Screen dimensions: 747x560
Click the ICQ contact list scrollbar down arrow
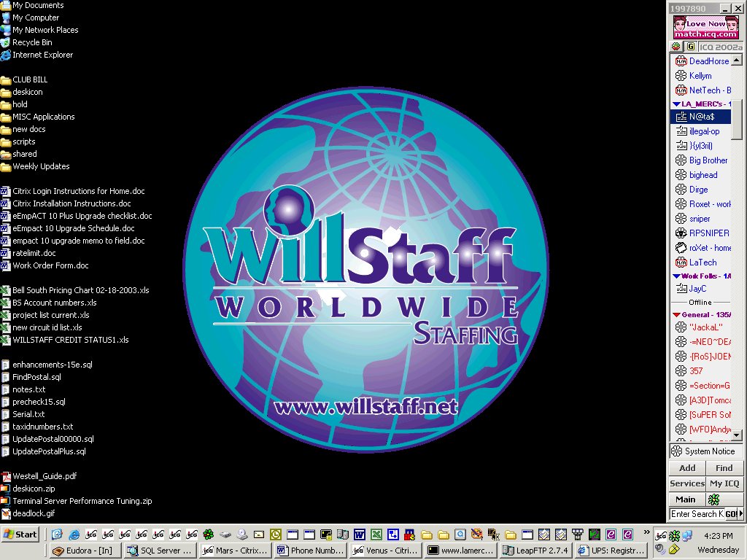(x=737, y=435)
